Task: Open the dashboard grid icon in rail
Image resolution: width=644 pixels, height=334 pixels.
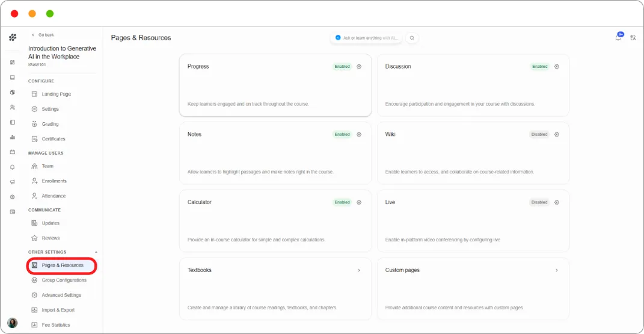Action: pos(12,63)
